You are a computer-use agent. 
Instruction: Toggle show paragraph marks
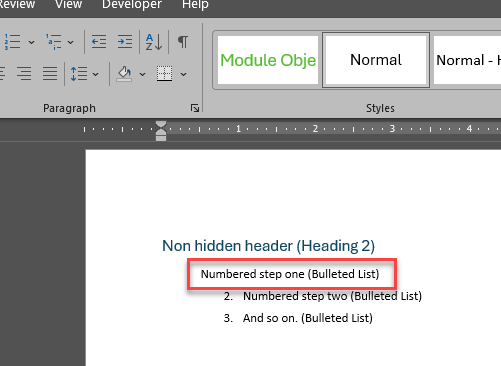click(x=183, y=42)
